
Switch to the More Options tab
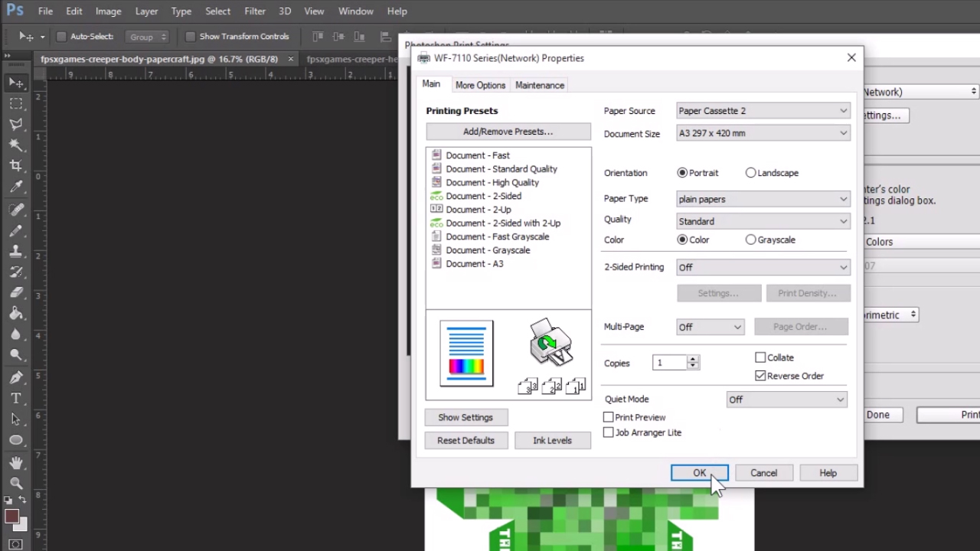[x=480, y=85]
